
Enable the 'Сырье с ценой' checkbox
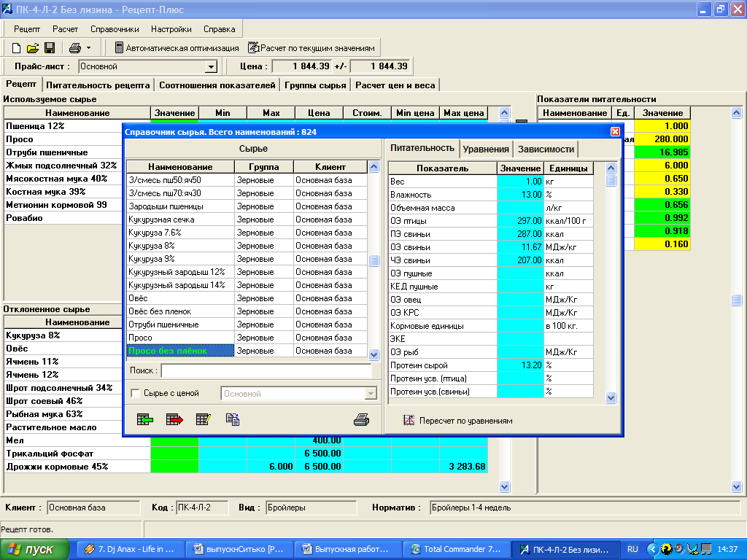[135, 394]
